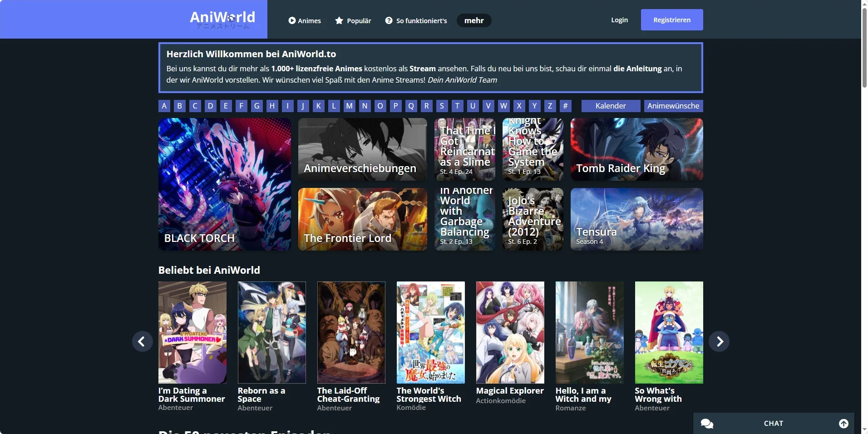
Task: Open The World's Strongest Witch cover
Action: pyautogui.click(x=431, y=332)
